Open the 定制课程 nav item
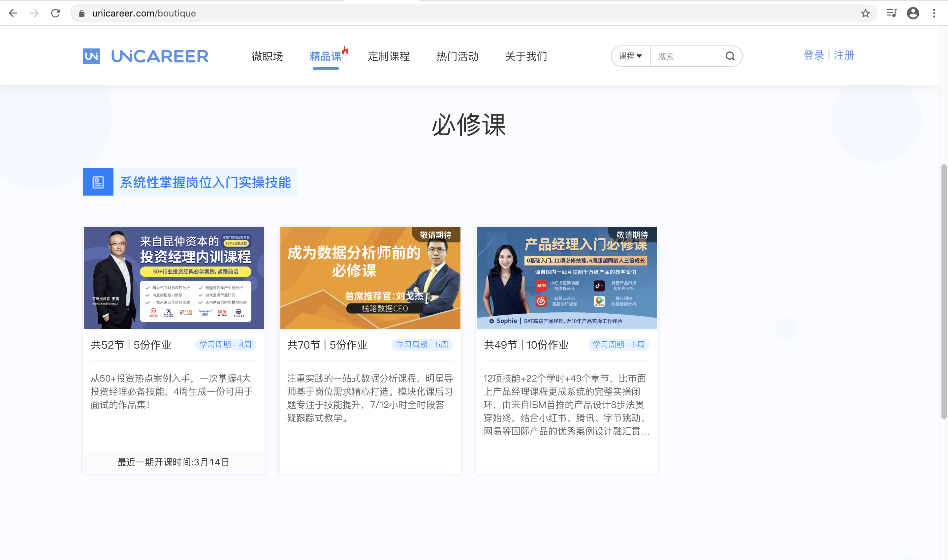 click(x=389, y=56)
